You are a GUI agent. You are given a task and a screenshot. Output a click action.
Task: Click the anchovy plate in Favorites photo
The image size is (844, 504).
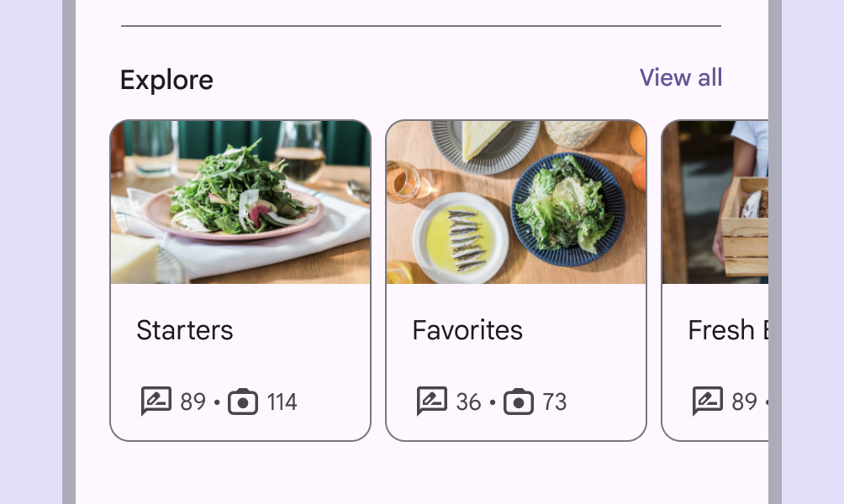click(x=461, y=237)
